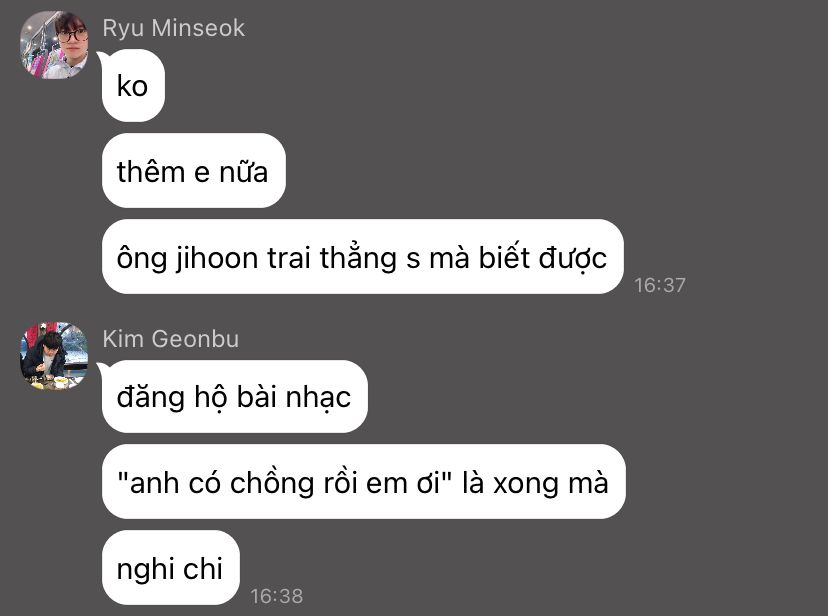Click the word "thêm" in the second bubble

pos(150,172)
